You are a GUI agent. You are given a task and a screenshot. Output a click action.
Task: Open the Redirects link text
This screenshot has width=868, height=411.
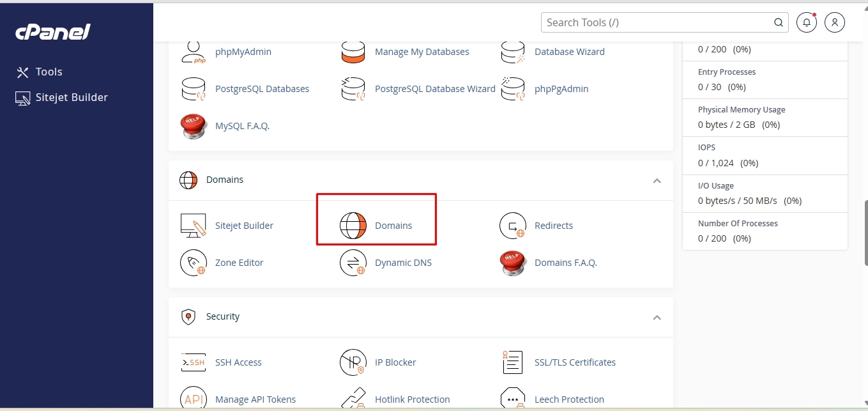click(554, 226)
